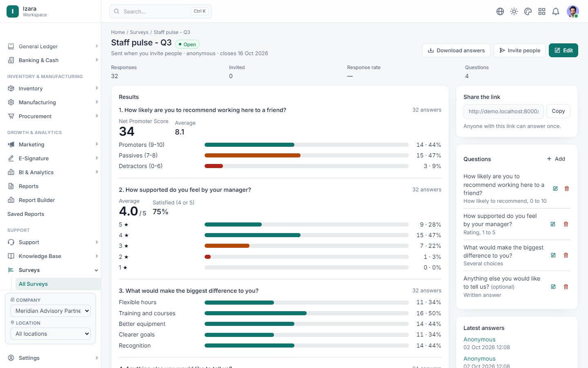Open the Company dropdown Meridian Advisory Partners
This screenshot has height=368, width=588.
pyautogui.click(x=50, y=311)
